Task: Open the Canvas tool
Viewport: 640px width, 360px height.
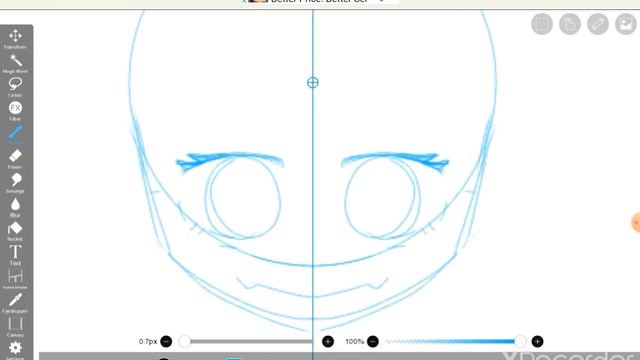Action: (x=16, y=327)
